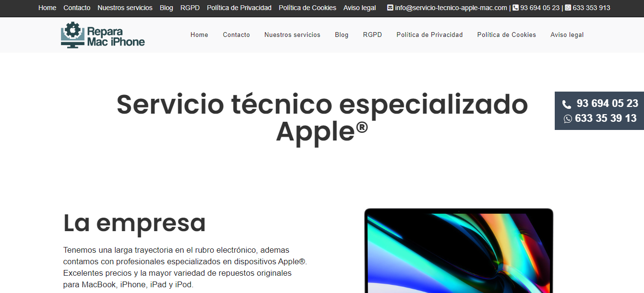
Task: Select Aviso legal in main navigation menu
Action: pyautogui.click(x=567, y=35)
